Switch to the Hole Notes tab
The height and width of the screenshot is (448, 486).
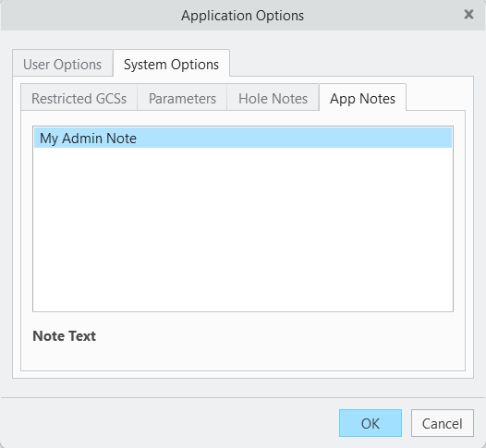click(x=273, y=97)
